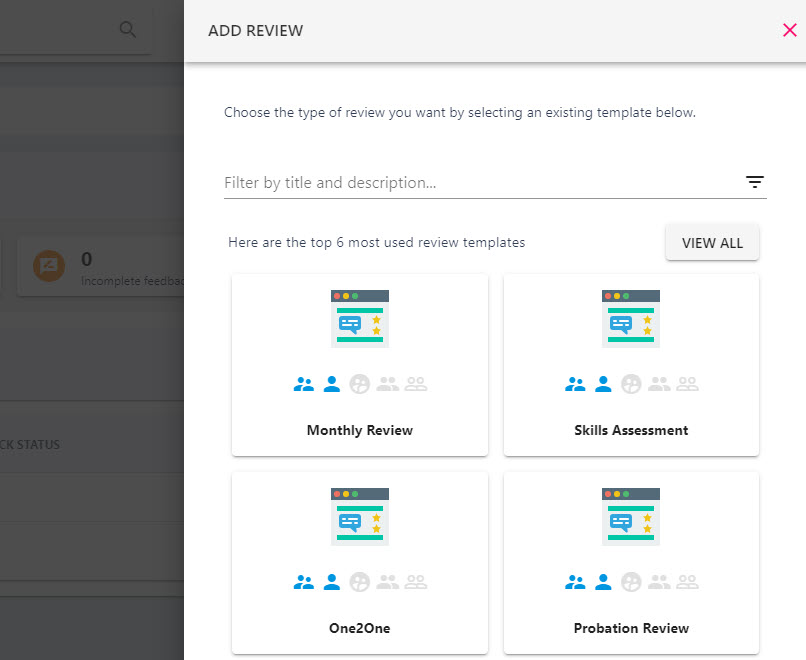Click the grey filled group icon on Skills Assessment
Image resolution: width=806 pixels, height=660 pixels.
tap(659, 384)
